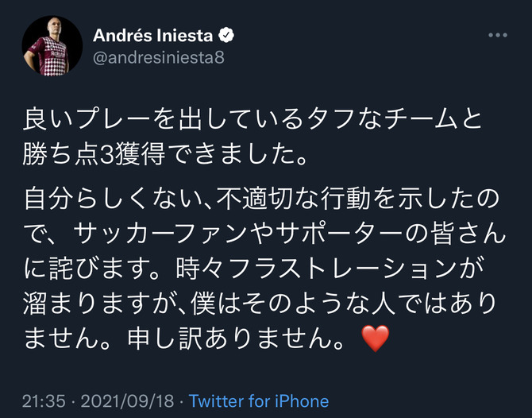
Task: Select the word サポーター in the tweet
Action: (x=340, y=234)
